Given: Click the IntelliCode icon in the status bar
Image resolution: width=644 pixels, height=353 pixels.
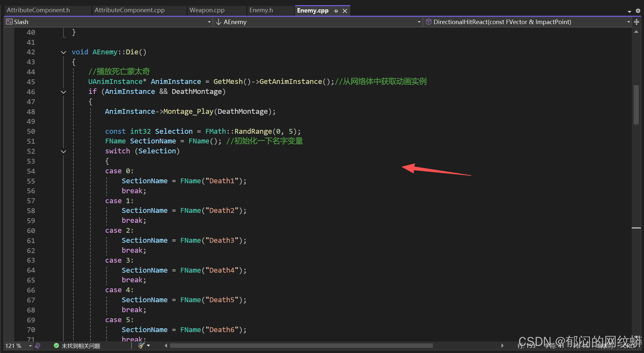Looking at the screenshot, I should [38, 346].
